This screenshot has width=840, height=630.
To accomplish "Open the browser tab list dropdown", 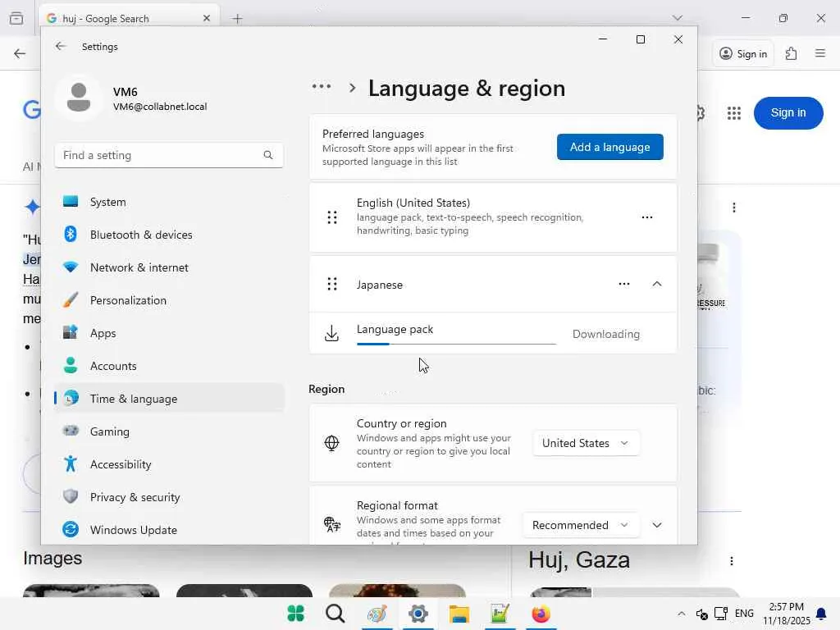I will (677, 18).
